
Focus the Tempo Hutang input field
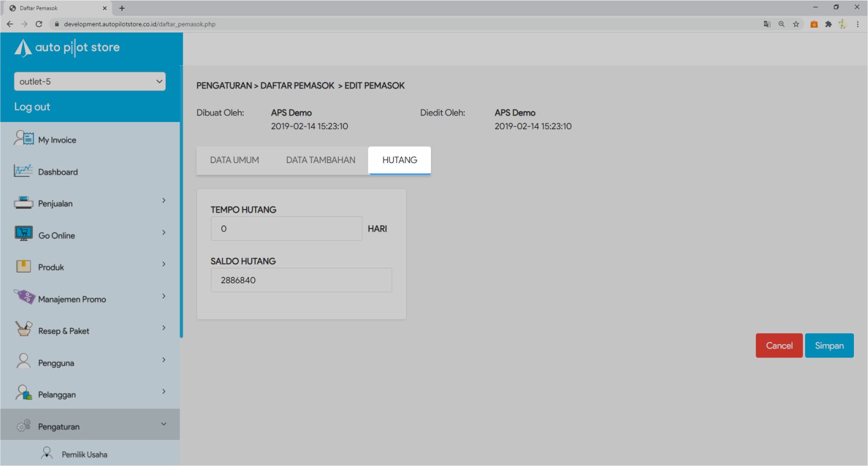pos(286,229)
